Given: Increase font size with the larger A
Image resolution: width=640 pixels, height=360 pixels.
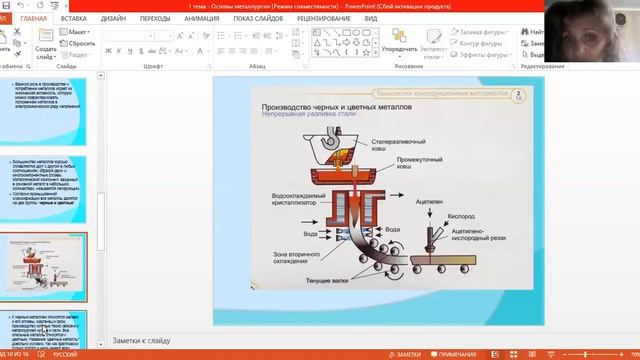Looking at the screenshot, I should coord(180,36).
